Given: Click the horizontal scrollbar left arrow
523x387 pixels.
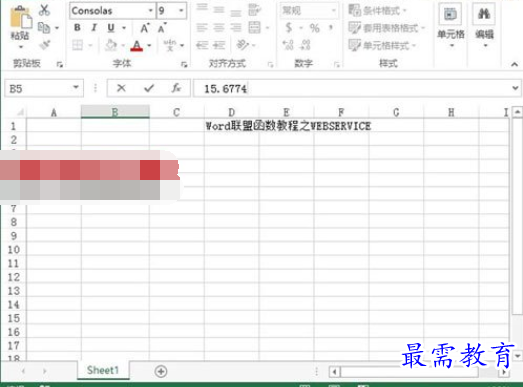Looking at the screenshot, I should click(335, 371).
